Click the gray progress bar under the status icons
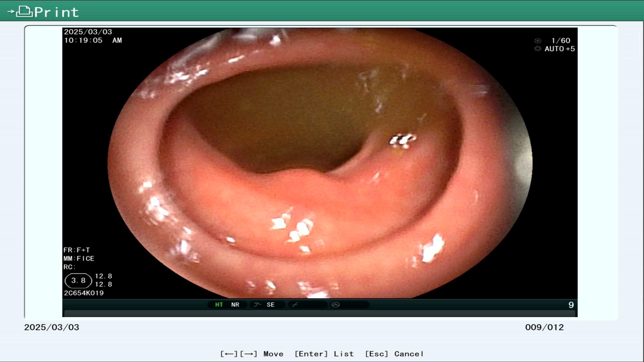This screenshot has height=362, width=644. click(320, 314)
